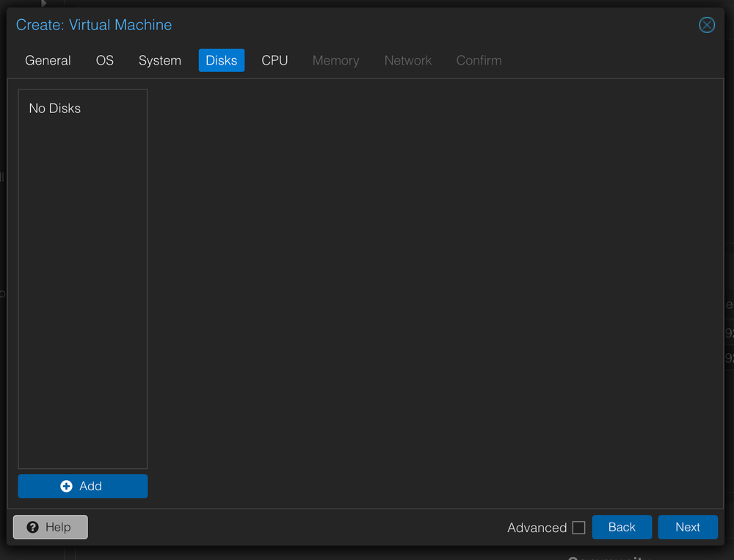Switch to the General tab
The width and height of the screenshot is (734, 560).
point(48,60)
